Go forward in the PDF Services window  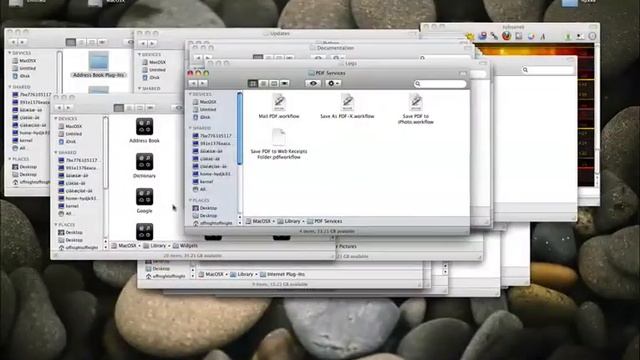[202, 83]
